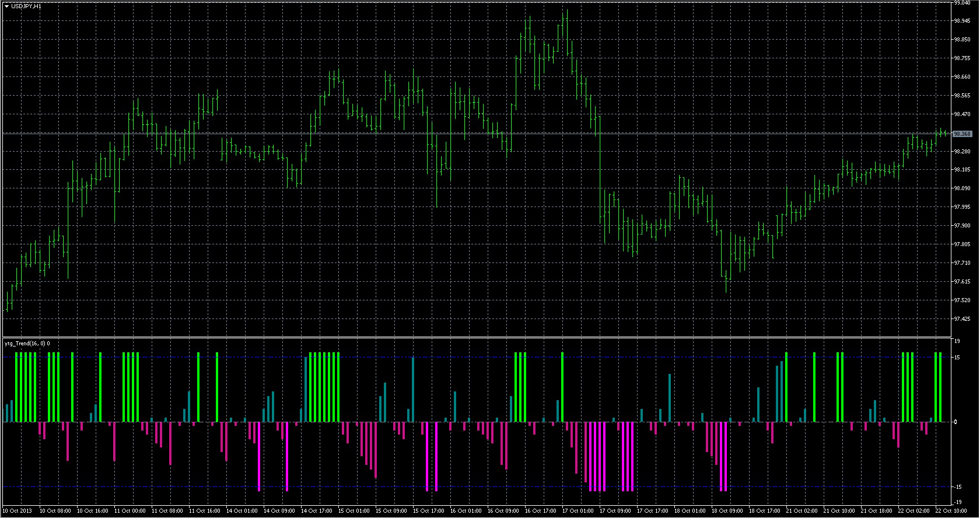Click the 97.615 price scale value

(962, 282)
